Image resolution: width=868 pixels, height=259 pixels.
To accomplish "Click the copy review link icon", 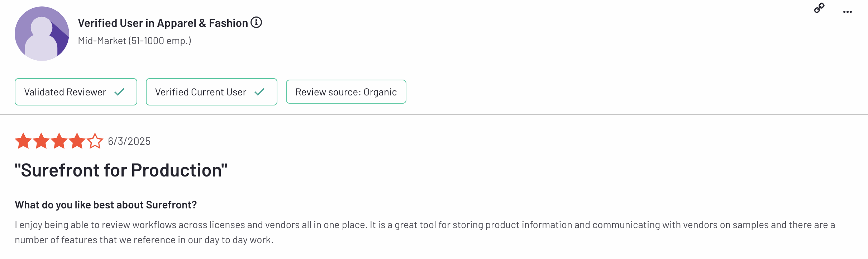I will click(819, 8).
